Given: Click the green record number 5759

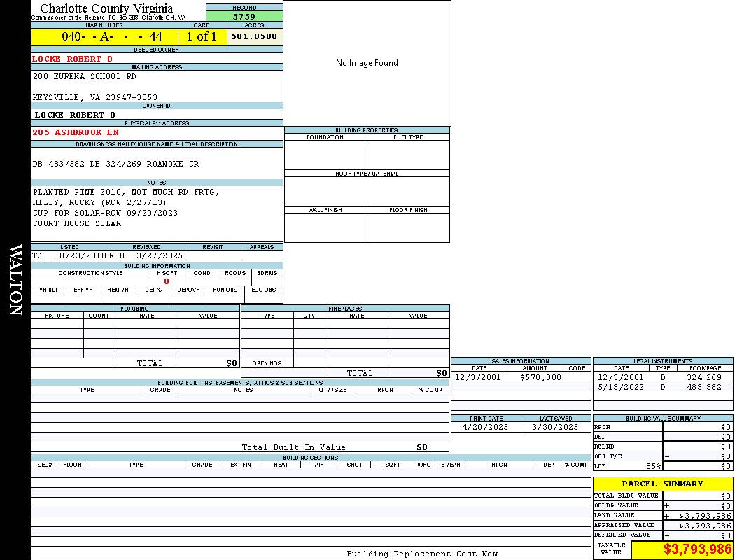Looking at the screenshot, I should point(244,16).
